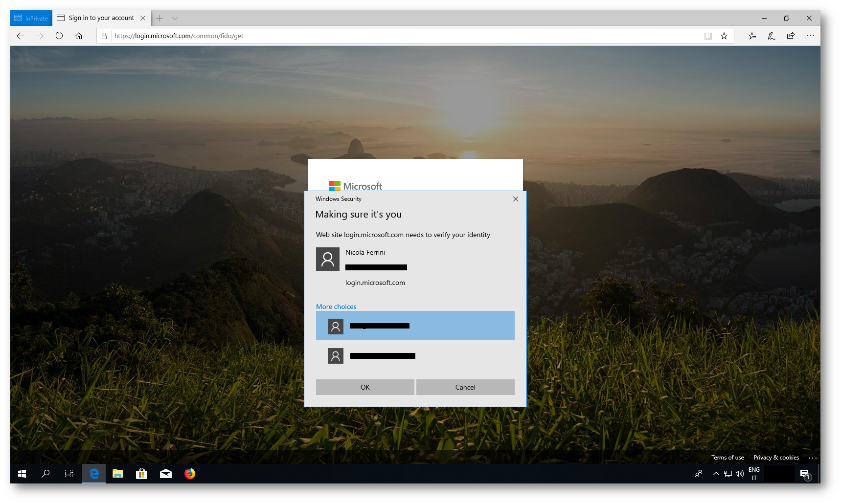Click the footer more options ellipsis
The image size is (841, 504).
[x=812, y=458]
